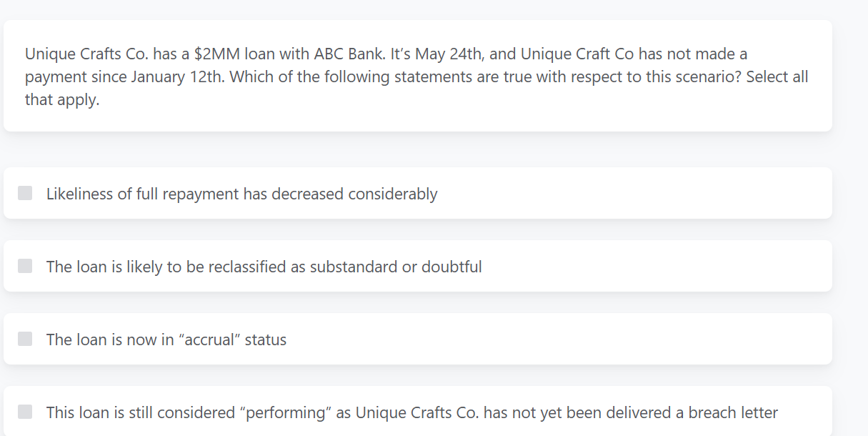This screenshot has width=868, height=436.
Task: Click the answer mentioning ABC Bank breach letter
Action: (411, 412)
